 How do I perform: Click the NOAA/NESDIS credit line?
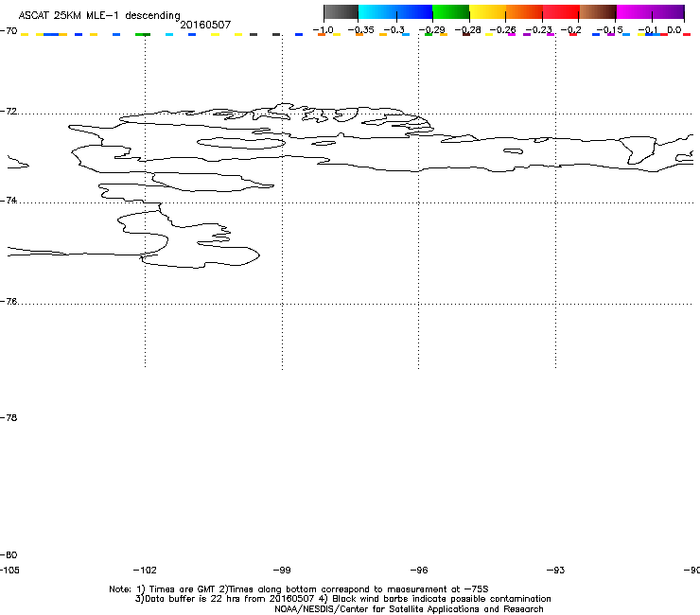coord(409,609)
